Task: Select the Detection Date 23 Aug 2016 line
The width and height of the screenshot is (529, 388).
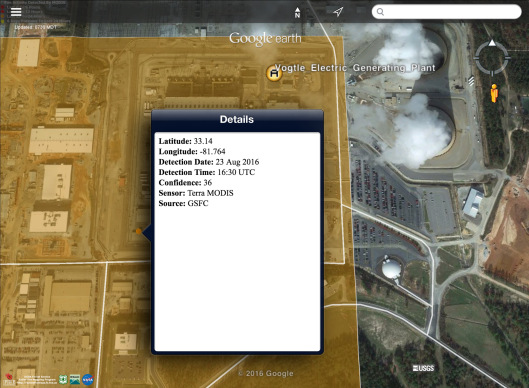Action: (x=209, y=162)
